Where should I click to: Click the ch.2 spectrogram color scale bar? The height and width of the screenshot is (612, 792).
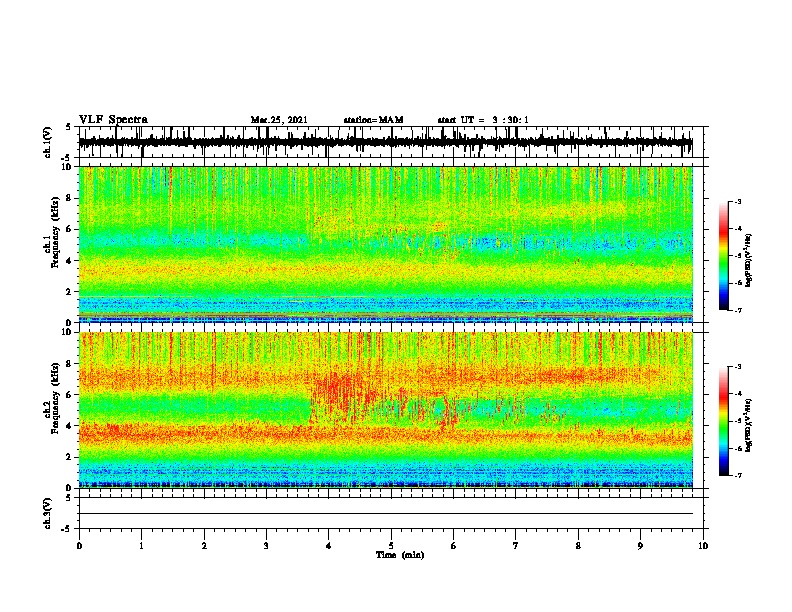point(724,421)
